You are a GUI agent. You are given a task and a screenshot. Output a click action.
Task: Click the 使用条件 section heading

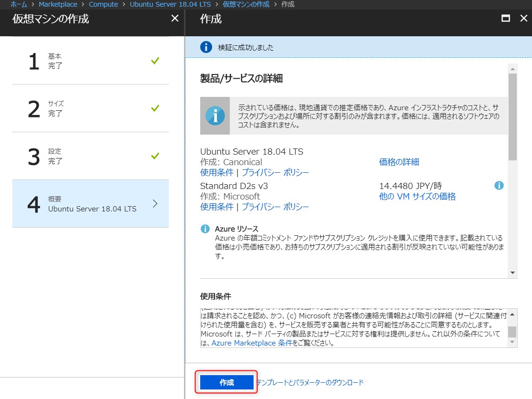pos(215,296)
